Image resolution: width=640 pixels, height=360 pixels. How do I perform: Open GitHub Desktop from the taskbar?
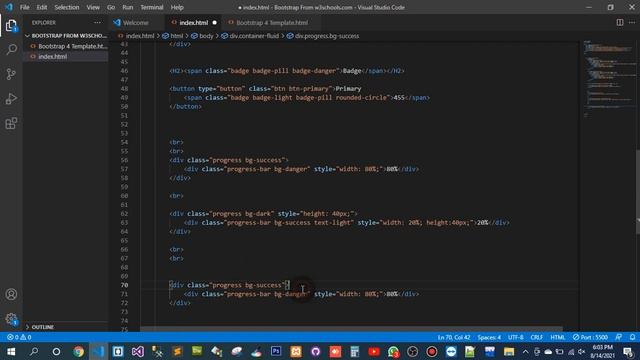[x=316, y=351]
